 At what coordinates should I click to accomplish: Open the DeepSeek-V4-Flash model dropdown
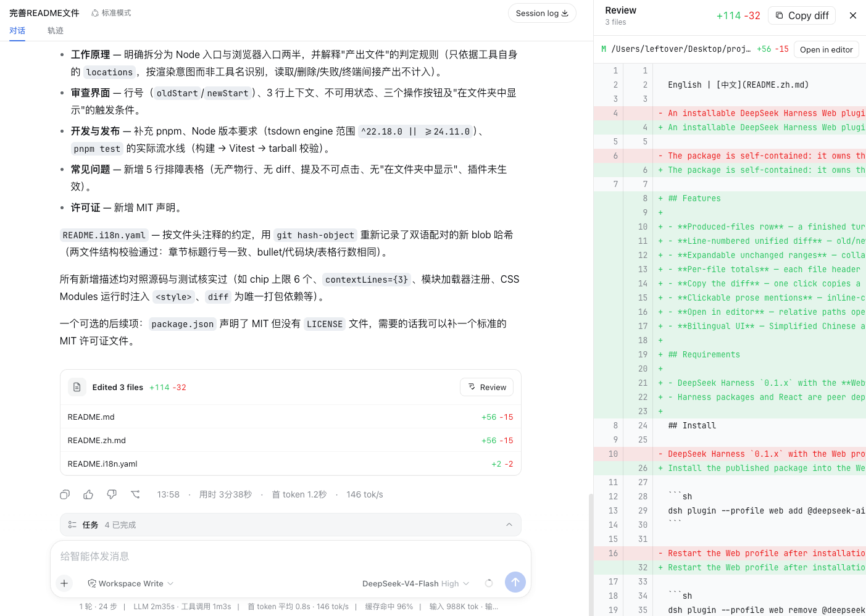pyautogui.click(x=415, y=583)
